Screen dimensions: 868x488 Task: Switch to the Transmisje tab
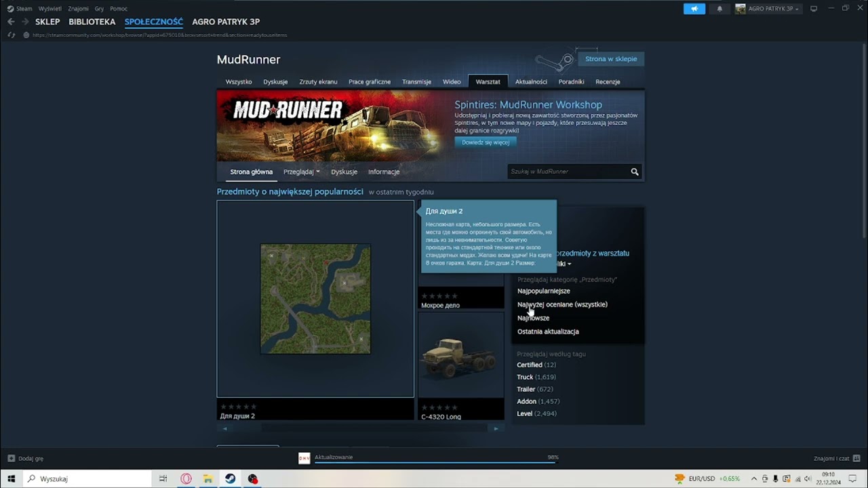416,81
